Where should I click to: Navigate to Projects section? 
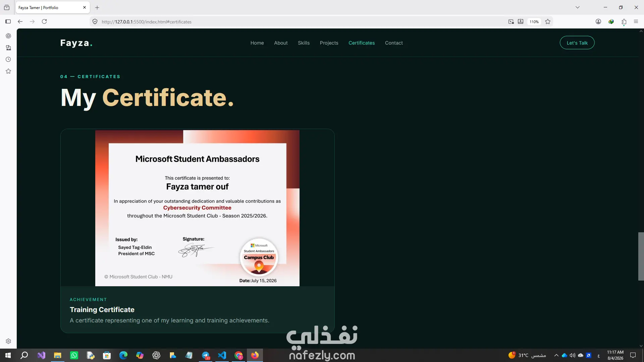329,43
